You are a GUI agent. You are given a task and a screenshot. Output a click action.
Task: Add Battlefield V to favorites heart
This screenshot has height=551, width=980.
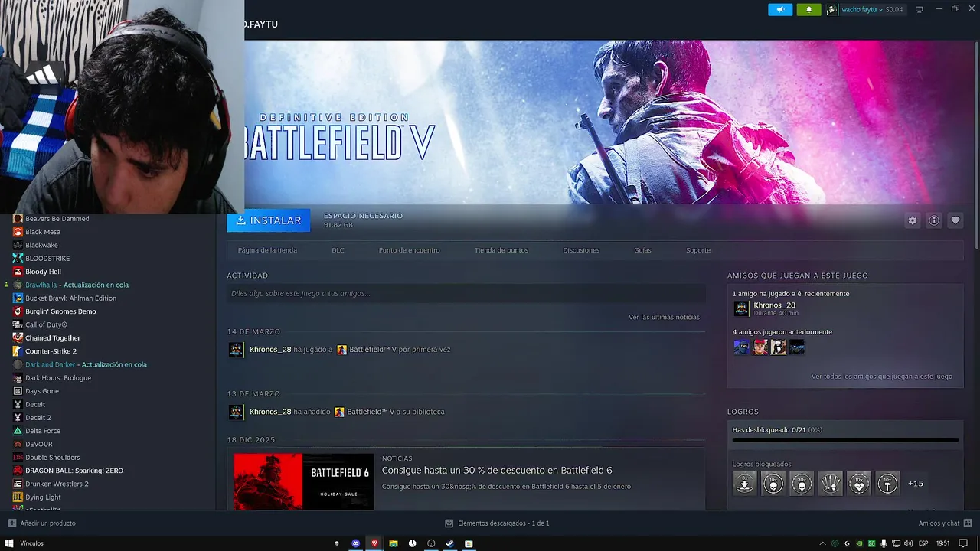(955, 220)
